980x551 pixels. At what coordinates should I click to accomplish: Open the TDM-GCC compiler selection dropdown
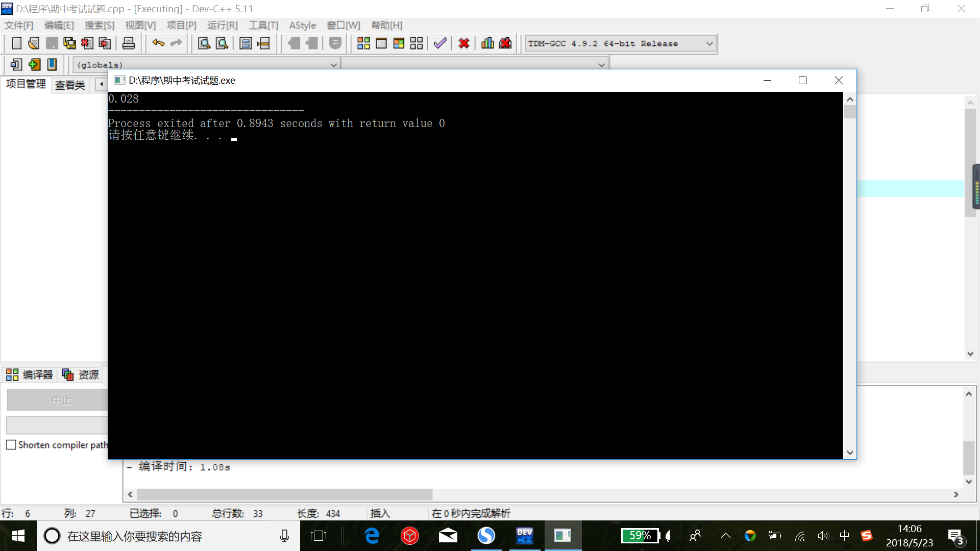click(709, 44)
